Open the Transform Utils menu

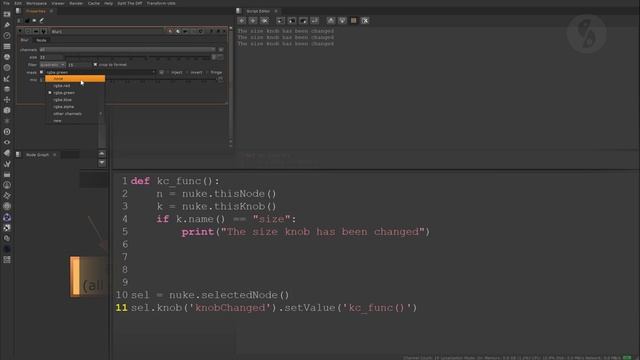161,3
